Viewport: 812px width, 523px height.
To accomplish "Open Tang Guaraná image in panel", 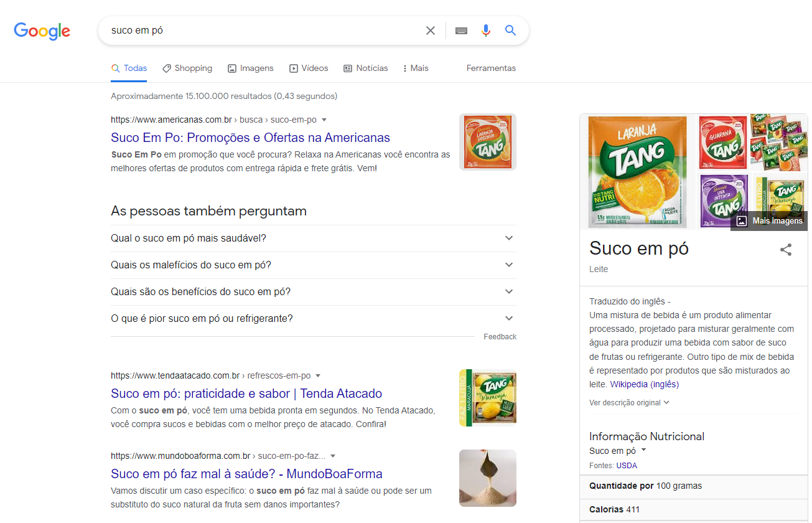I will [x=723, y=143].
